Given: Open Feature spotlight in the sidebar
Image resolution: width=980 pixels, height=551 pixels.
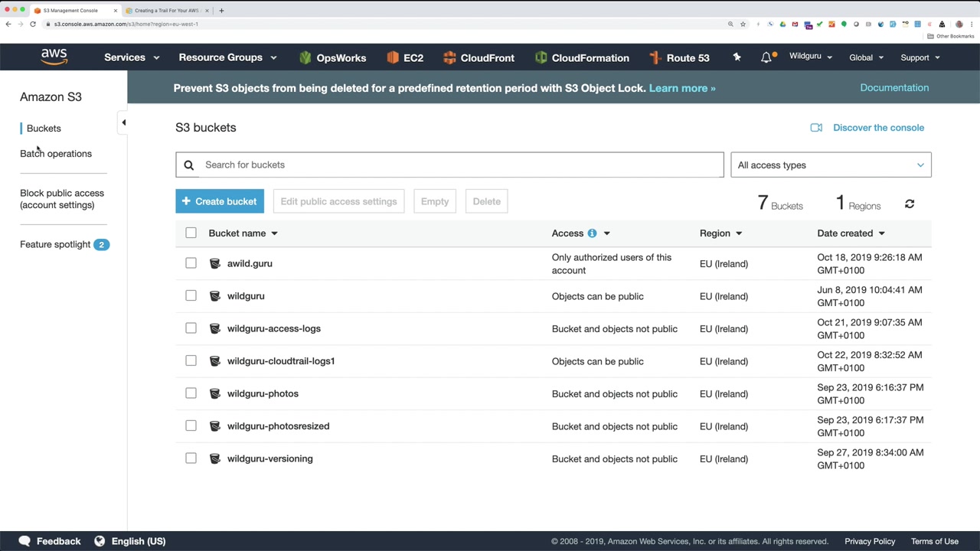Looking at the screenshot, I should click(x=55, y=245).
